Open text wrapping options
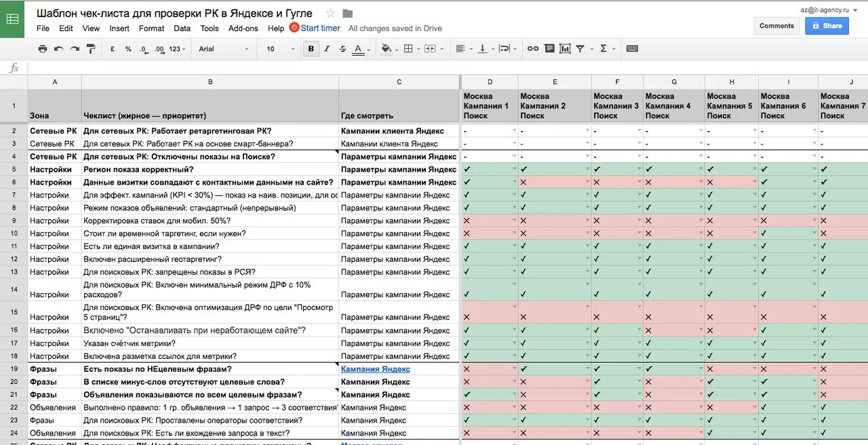Screen dimensions: 868x445 pyautogui.click(x=504, y=49)
